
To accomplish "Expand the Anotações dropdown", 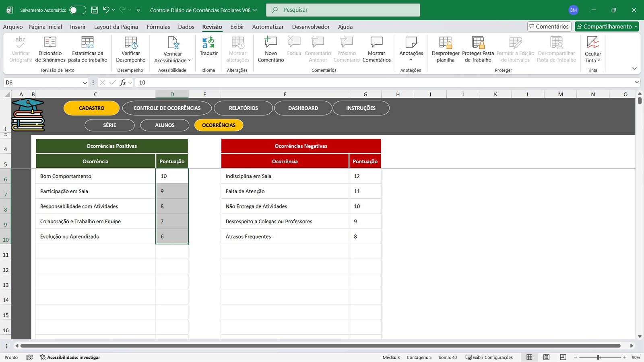I will (411, 60).
